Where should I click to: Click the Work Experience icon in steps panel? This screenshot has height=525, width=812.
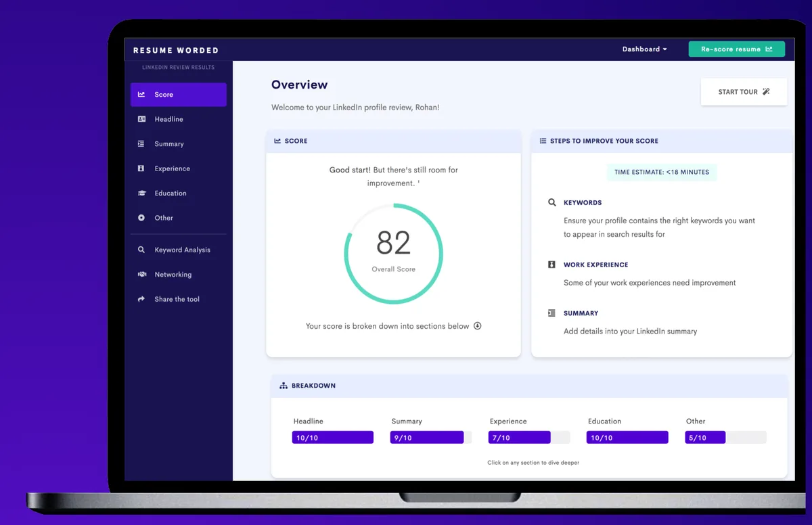click(551, 265)
